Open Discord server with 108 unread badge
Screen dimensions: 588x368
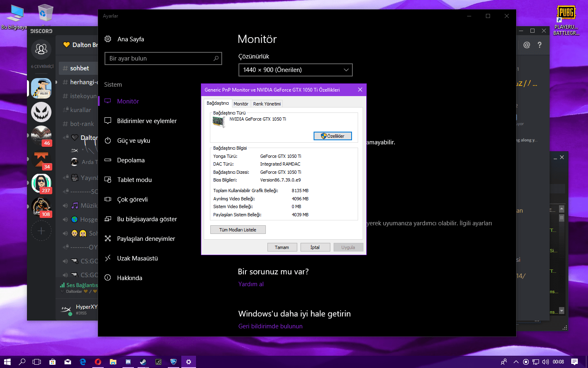[41, 207]
